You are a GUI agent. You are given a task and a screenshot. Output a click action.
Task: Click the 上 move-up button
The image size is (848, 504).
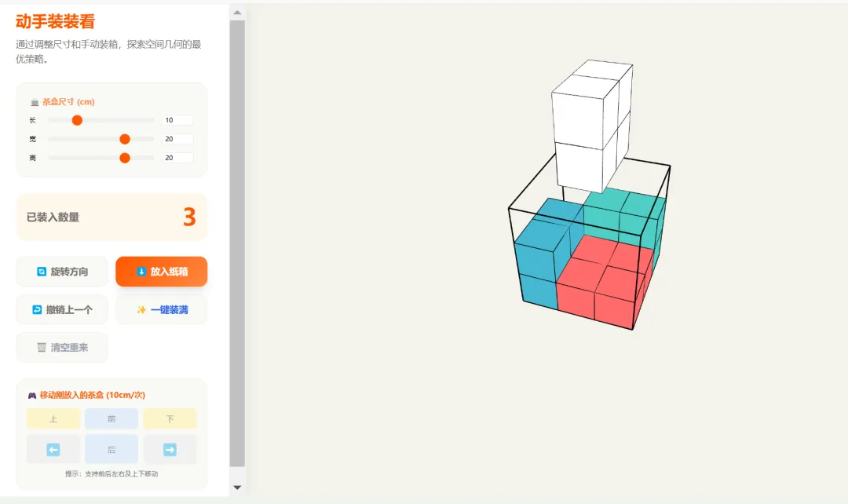(x=53, y=419)
